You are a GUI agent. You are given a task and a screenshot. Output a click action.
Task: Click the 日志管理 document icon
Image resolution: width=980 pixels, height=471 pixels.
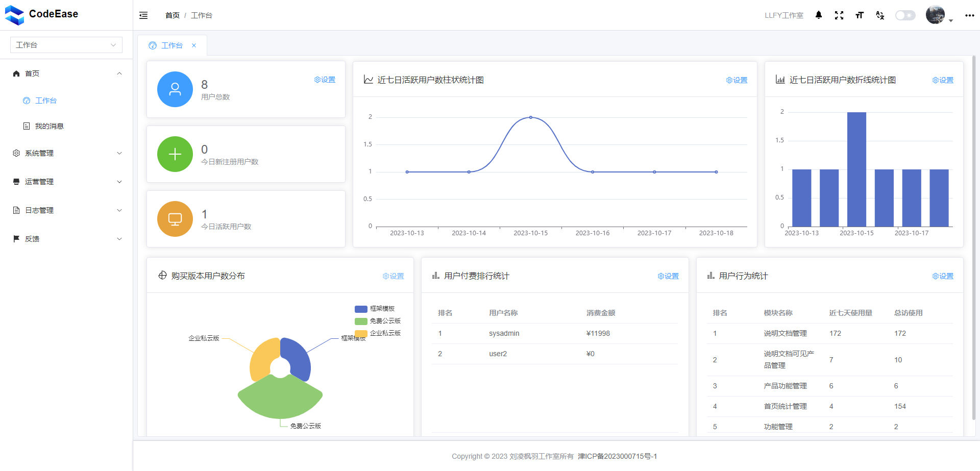pos(16,210)
